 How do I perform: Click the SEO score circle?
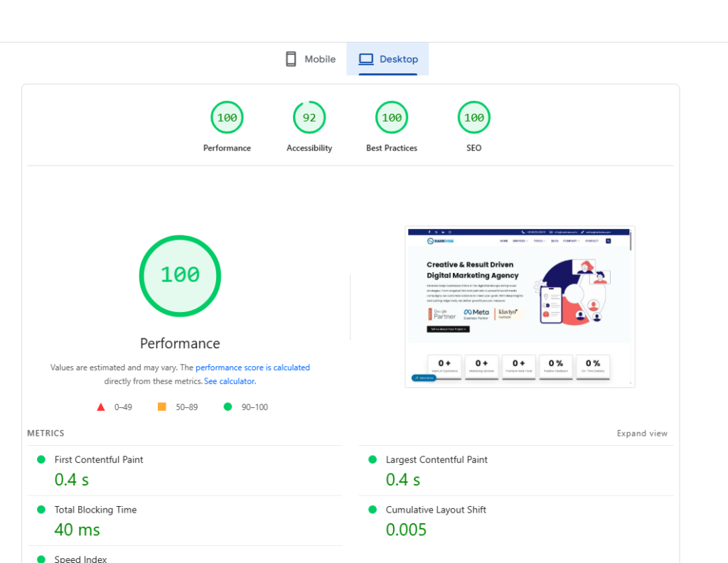point(473,117)
